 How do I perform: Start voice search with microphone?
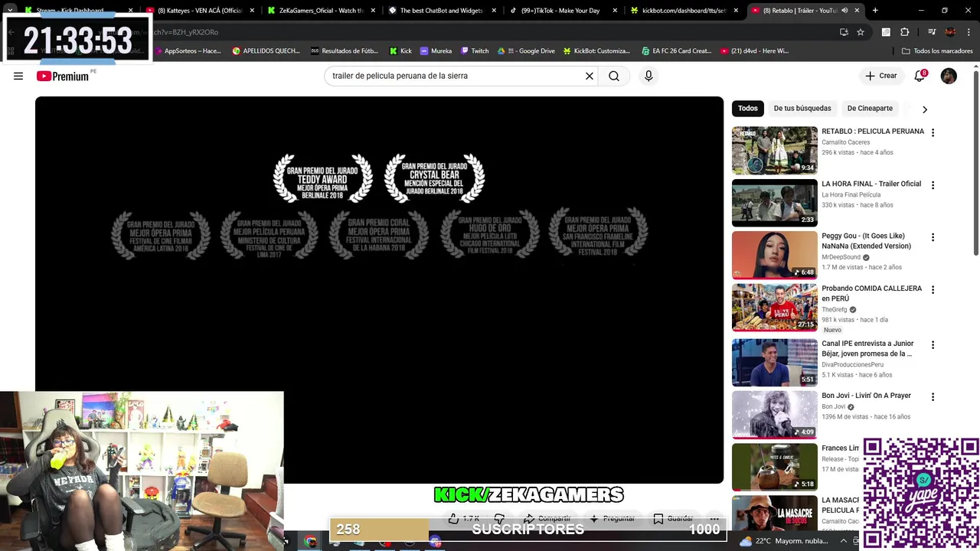pyautogui.click(x=648, y=76)
